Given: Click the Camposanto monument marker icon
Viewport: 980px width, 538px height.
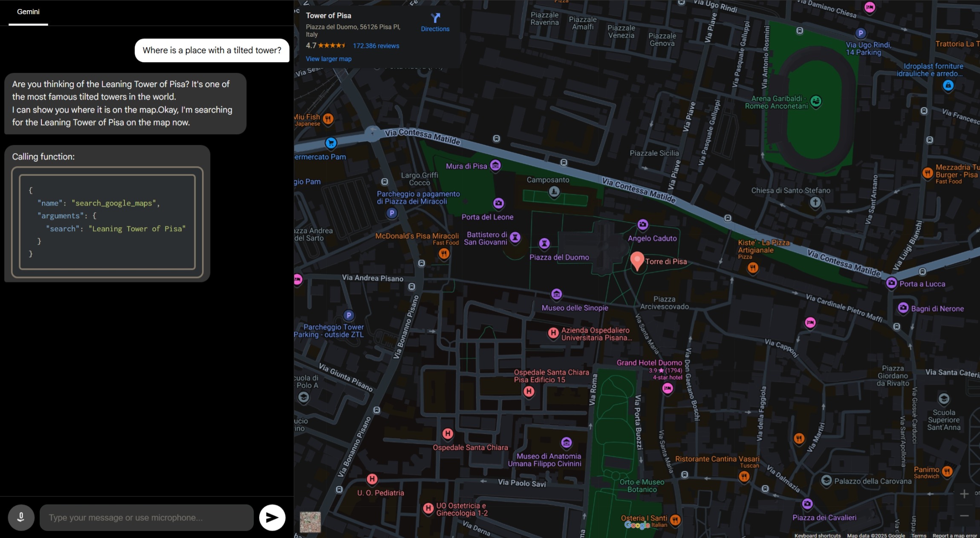Looking at the screenshot, I should 554,191.
